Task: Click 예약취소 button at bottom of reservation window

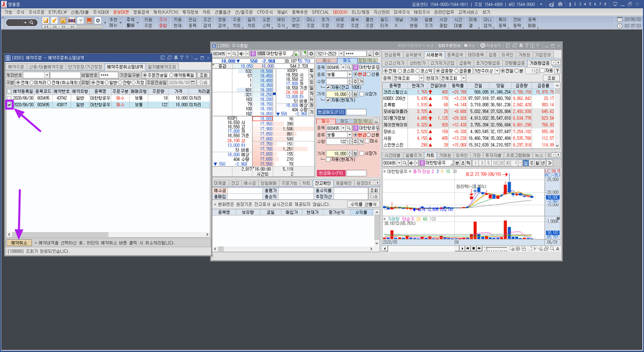Action: click(19, 243)
